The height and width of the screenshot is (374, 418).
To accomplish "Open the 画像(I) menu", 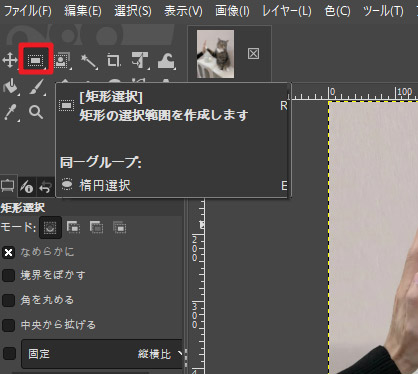I will [x=232, y=11].
